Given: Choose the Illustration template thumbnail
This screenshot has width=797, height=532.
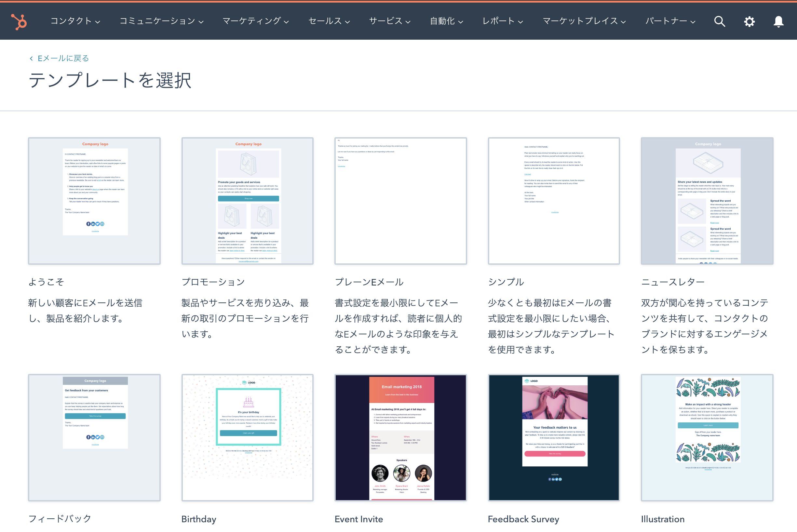Looking at the screenshot, I should click(707, 438).
